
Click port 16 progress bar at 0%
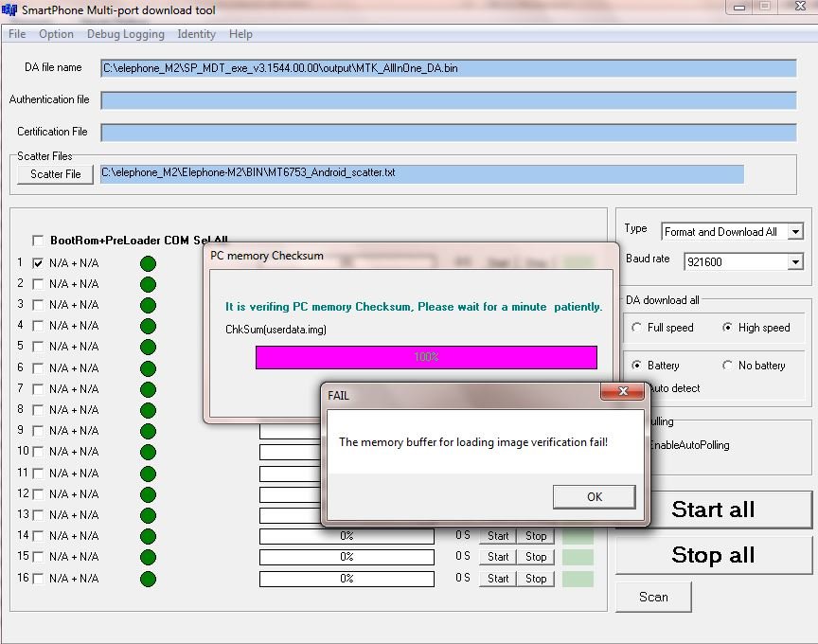coord(347,579)
